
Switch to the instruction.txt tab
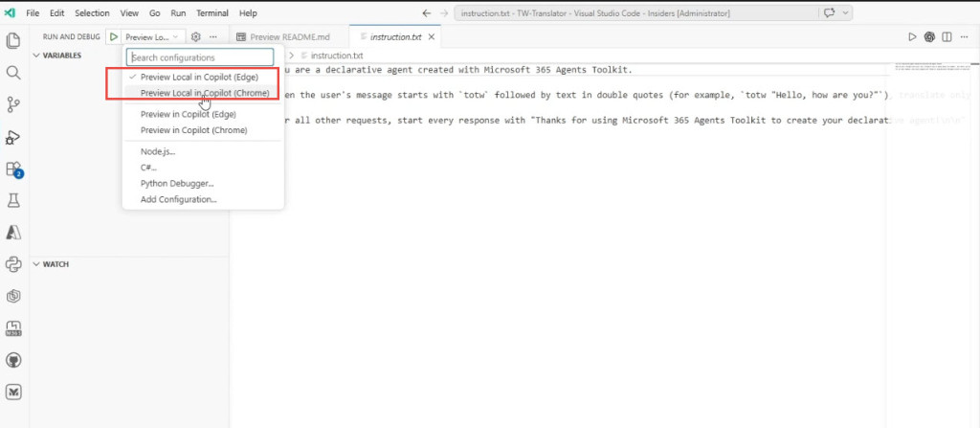(x=395, y=37)
